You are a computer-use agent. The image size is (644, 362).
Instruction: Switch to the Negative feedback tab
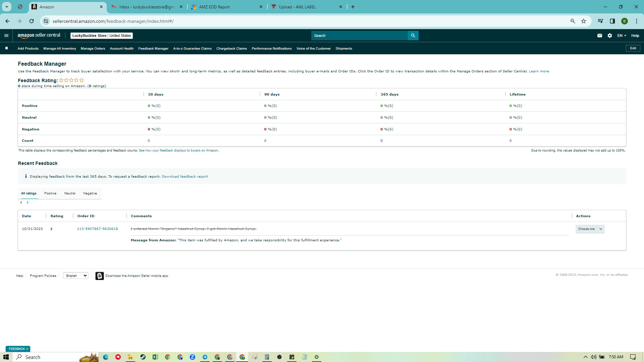point(90,193)
